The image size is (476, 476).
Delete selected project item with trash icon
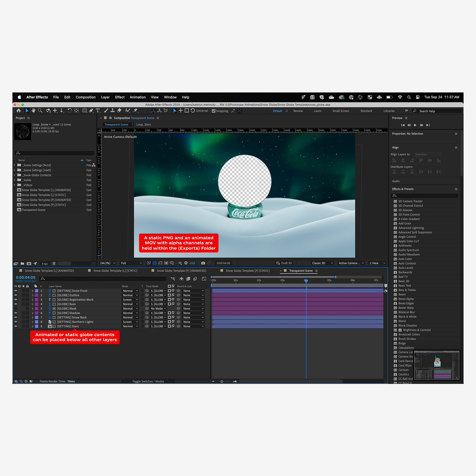(54, 264)
